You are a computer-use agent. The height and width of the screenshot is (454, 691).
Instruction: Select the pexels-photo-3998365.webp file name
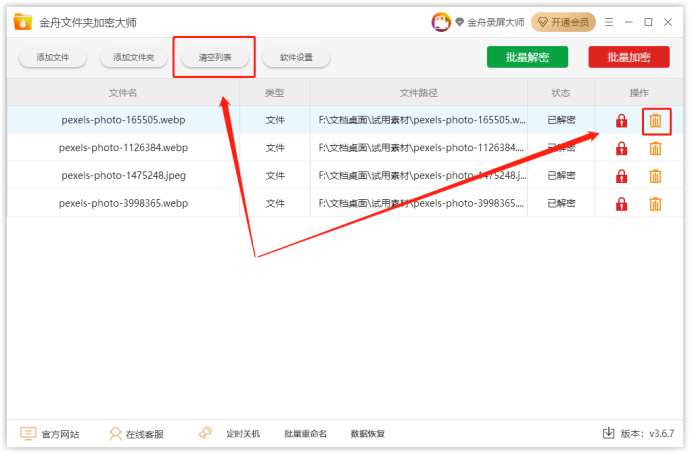point(123,203)
